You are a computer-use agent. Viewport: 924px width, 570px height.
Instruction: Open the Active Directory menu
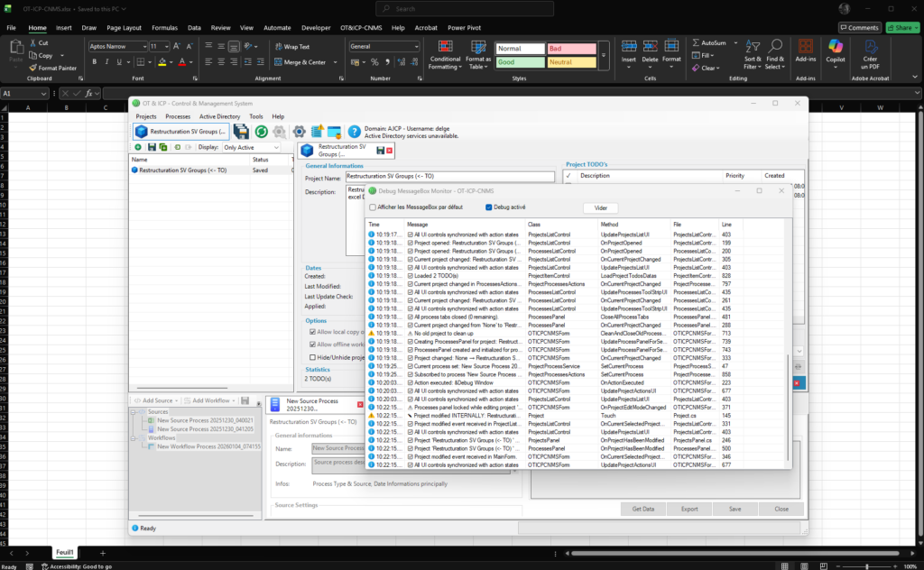click(x=219, y=116)
